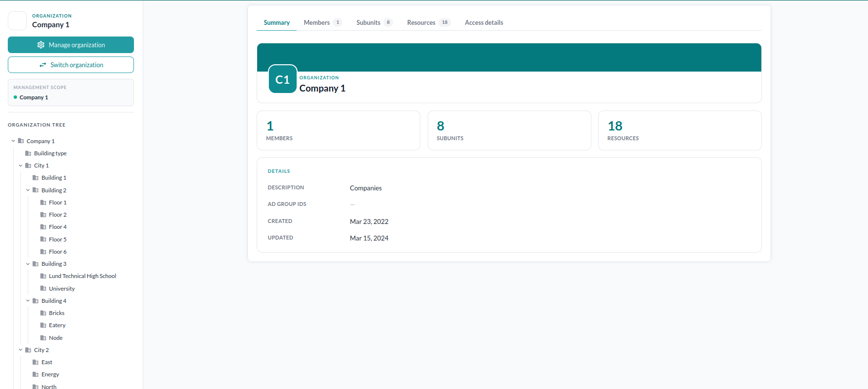868x389 pixels.
Task: Click the 1 Members stat card
Action: 339,130
